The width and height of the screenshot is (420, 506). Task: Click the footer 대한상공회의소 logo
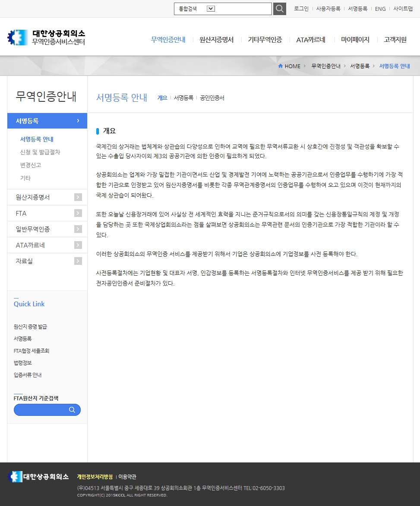point(38,477)
